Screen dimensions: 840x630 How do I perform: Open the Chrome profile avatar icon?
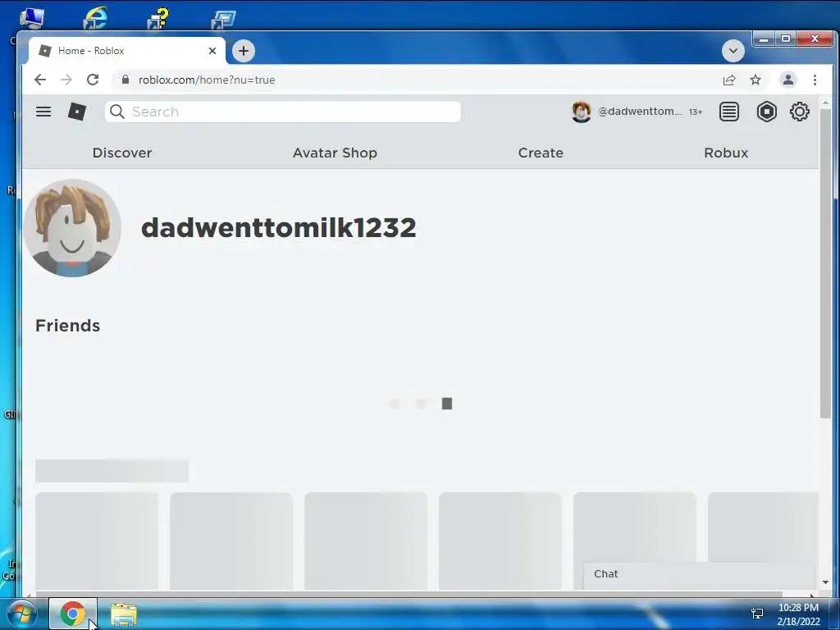coord(788,80)
